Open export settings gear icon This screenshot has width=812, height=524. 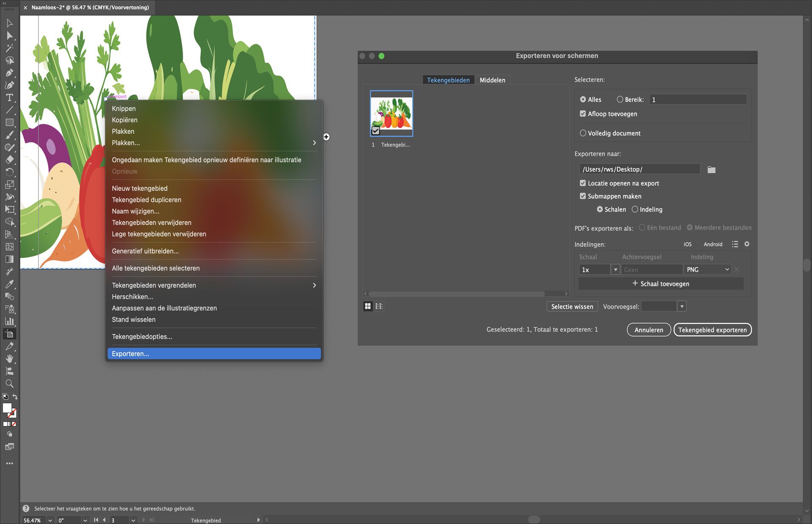[747, 244]
